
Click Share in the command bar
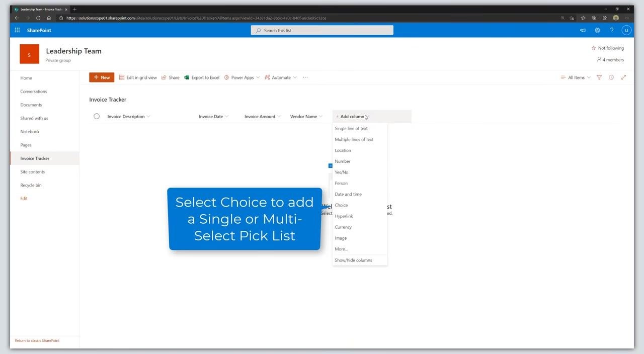170,77
